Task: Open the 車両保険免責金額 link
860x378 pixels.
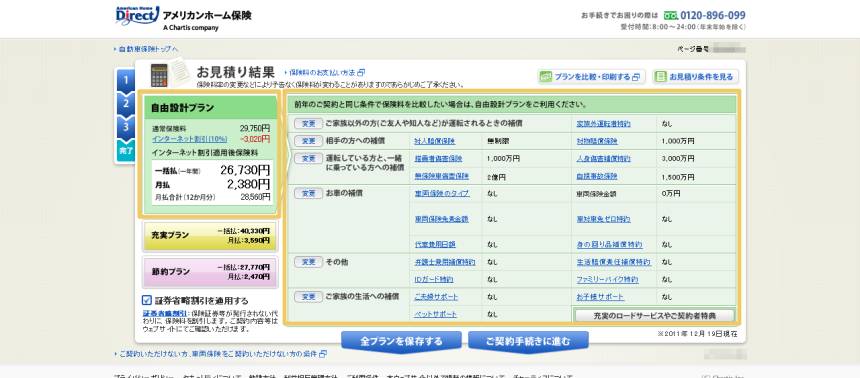Action: [x=442, y=219]
